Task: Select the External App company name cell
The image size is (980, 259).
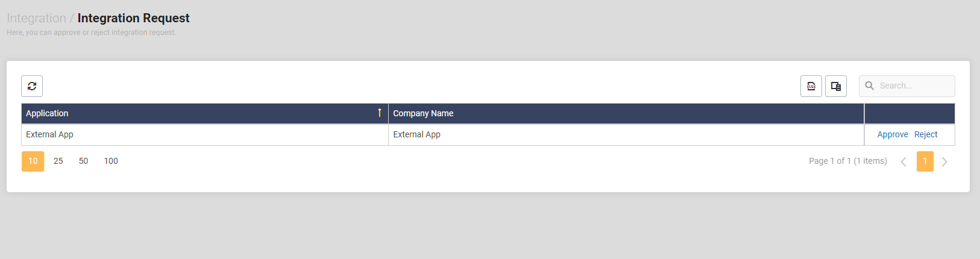Action: pyautogui.click(x=416, y=135)
